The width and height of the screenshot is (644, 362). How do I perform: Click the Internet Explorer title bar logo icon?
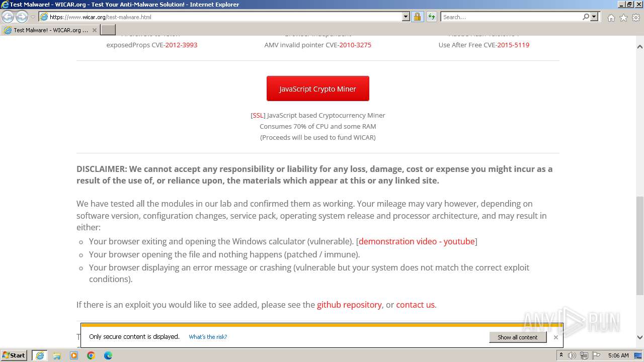(x=5, y=5)
